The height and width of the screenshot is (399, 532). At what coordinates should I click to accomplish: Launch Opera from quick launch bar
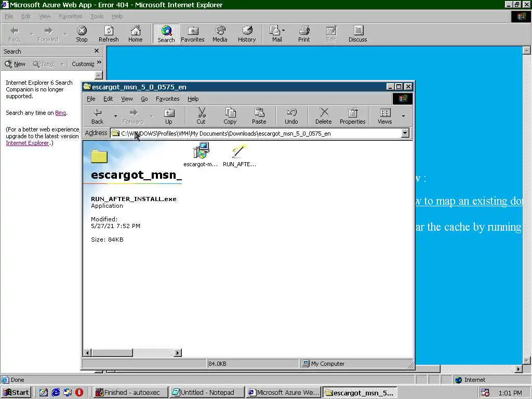pyautogui.click(x=79, y=392)
